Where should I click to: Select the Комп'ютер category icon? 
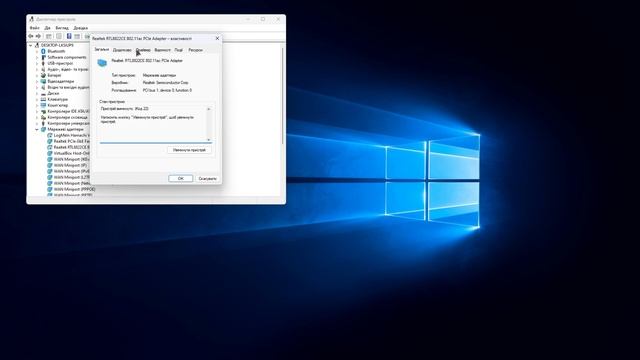(x=43, y=105)
